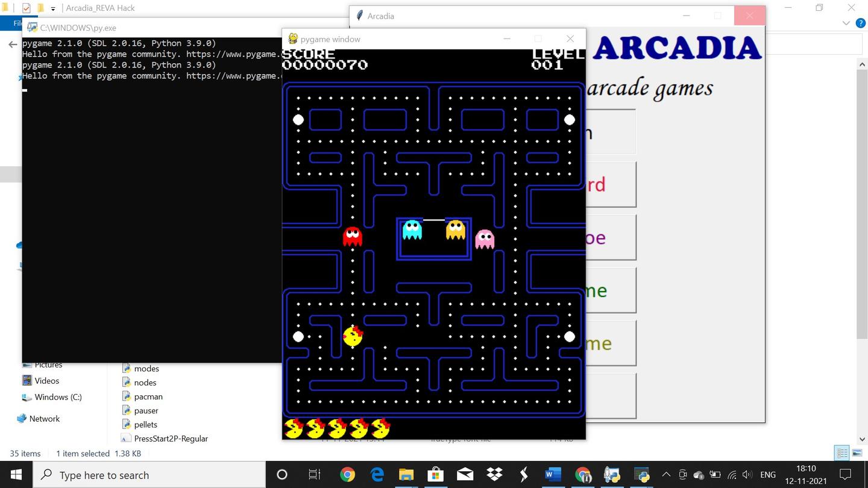Click the Arcadia button with purple 'oe' text
This screenshot has height=488, width=868.
coord(610,237)
